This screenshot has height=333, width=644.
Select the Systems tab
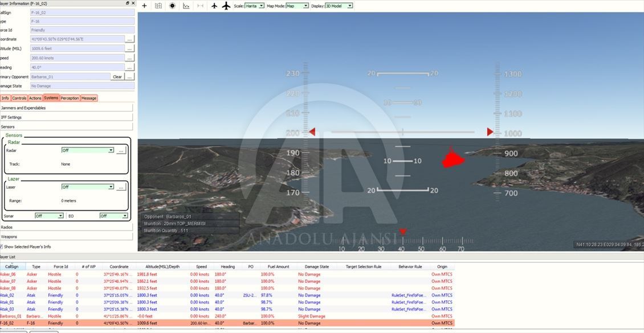(51, 98)
